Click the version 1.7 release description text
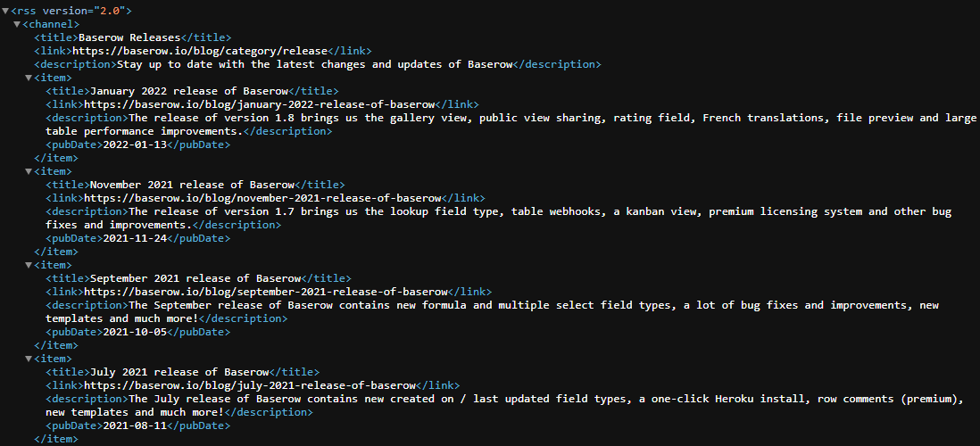Viewport: 980px width, 446px height. tap(536, 211)
